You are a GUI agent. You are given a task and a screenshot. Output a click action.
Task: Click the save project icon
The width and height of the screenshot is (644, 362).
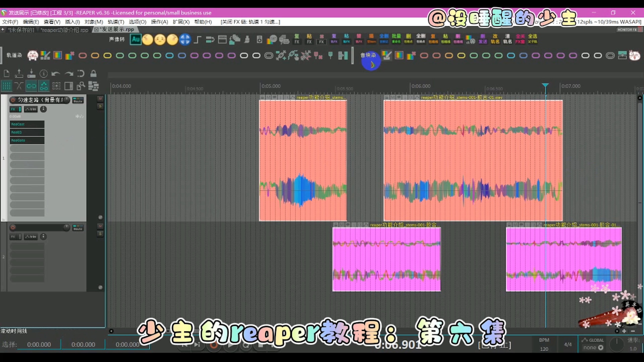tap(31, 73)
